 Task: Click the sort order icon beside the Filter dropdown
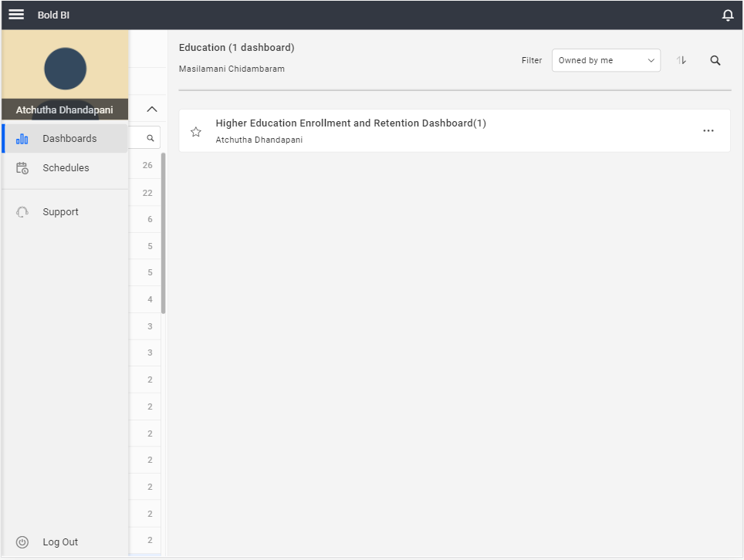point(681,59)
